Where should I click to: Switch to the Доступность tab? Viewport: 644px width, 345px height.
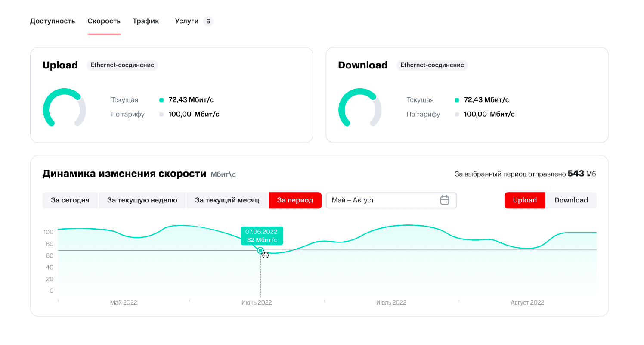[x=53, y=21]
